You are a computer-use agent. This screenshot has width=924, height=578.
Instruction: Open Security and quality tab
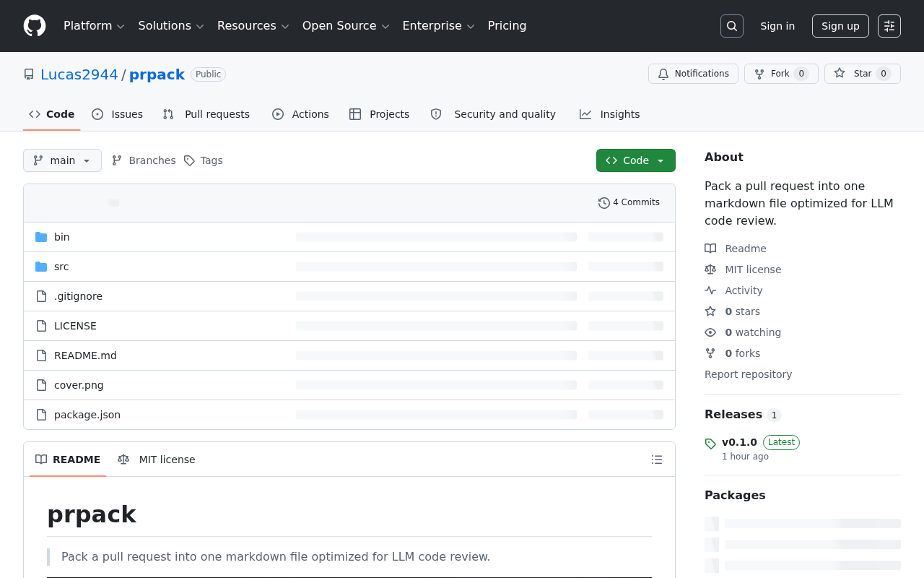point(493,114)
